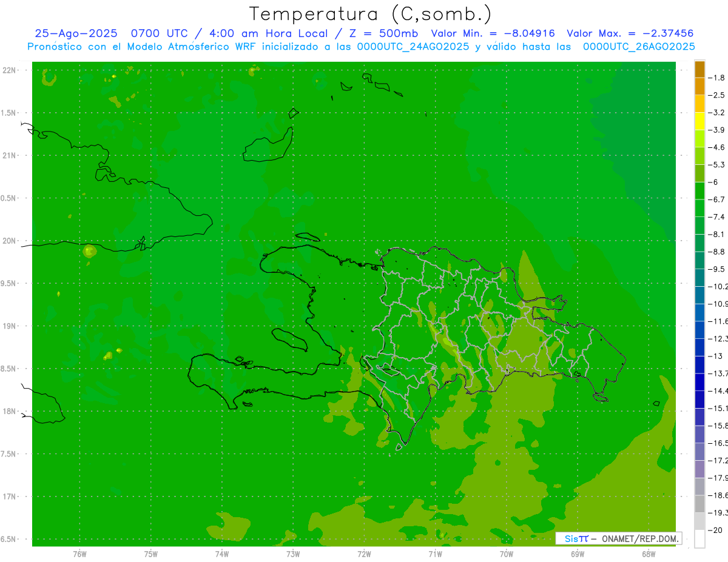The height and width of the screenshot is (562, 728).
Task: Click the "-1.8" colorbar label
Action: [716, 78]
